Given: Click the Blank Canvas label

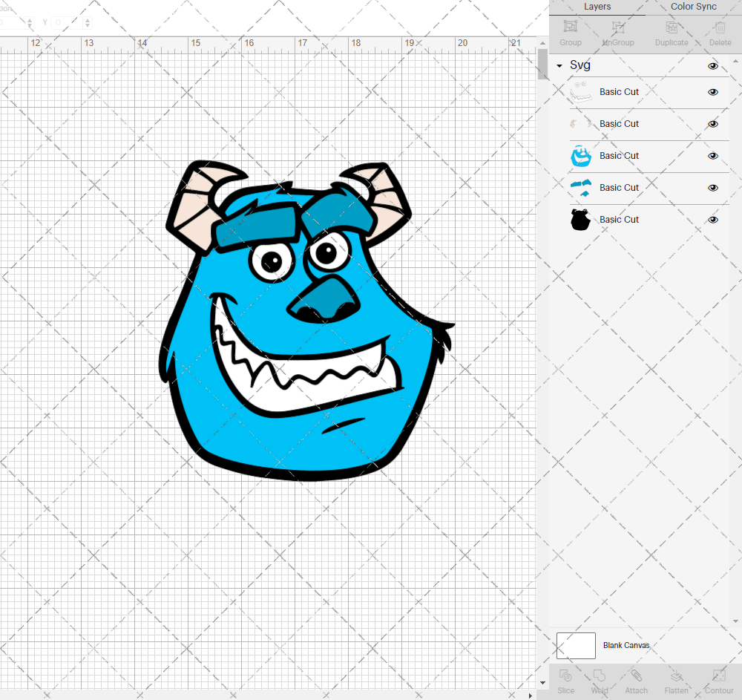Looking at the screenshot, I should (x=626, y=646).
